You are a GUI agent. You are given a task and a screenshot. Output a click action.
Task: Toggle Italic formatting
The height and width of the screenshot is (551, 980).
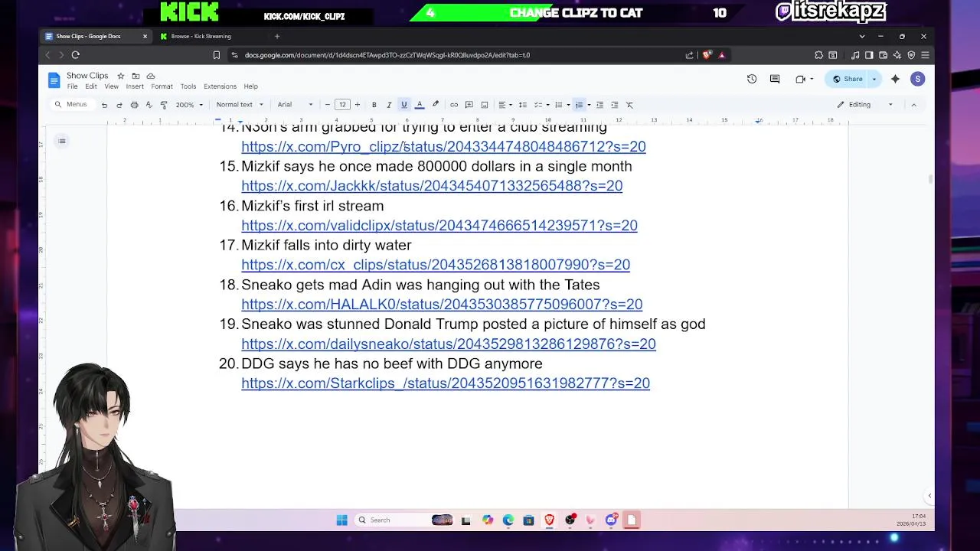pos(389,105)
